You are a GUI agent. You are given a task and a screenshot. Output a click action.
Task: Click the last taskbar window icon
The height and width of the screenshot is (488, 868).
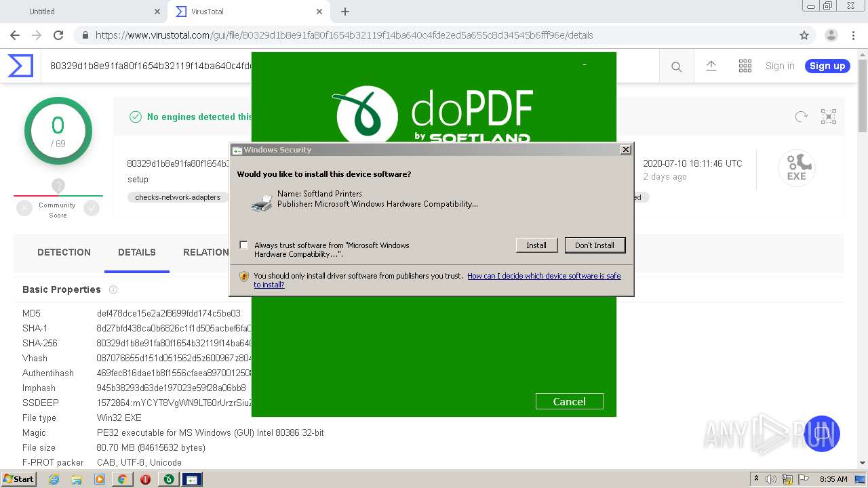[192, 479]
